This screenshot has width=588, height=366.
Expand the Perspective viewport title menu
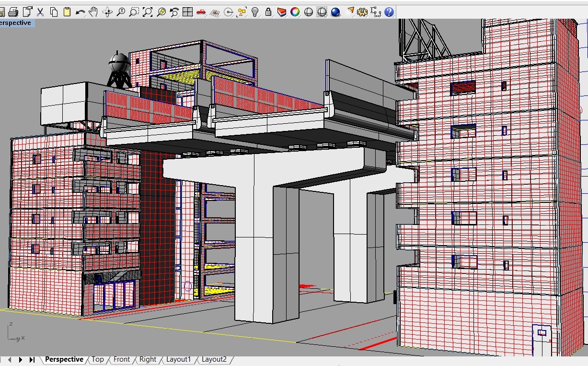[x=16, y=23]
